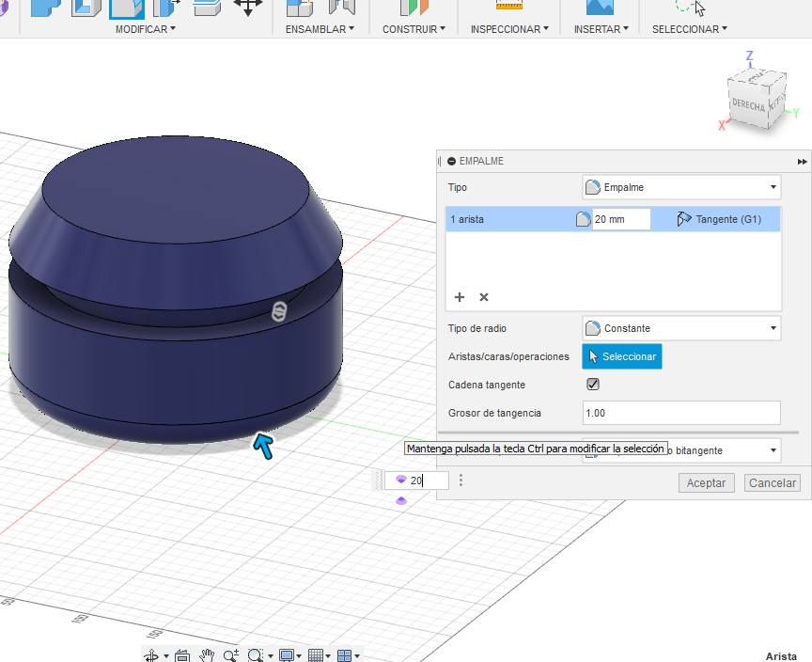Screen dimensions: 812x662
Task: Remove selection set with the X icon
Action: pos(484,297)
